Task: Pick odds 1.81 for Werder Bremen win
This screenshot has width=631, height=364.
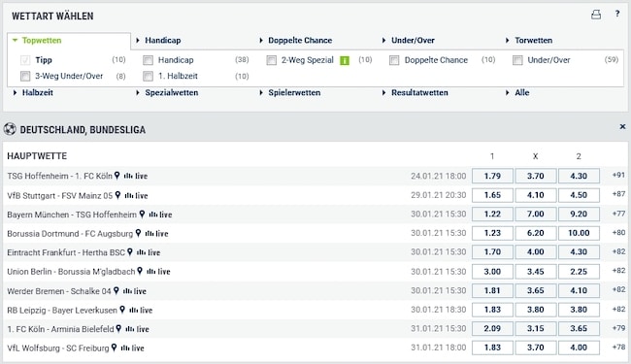Action: (492, 290)
